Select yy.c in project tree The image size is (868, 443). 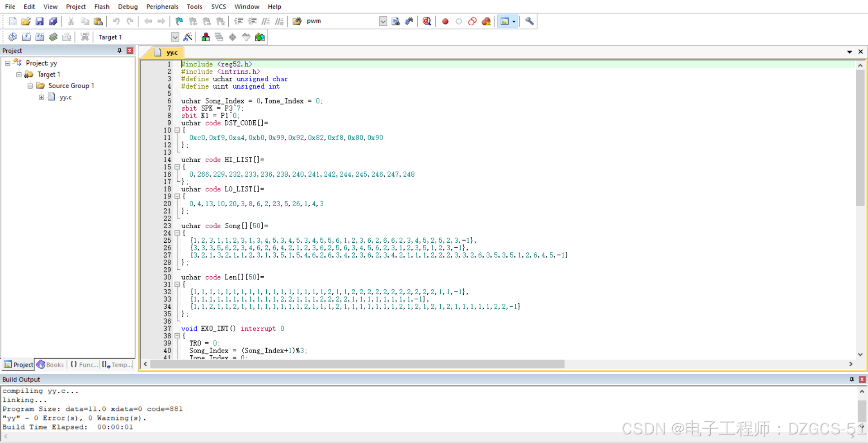[x=66, y=97]
